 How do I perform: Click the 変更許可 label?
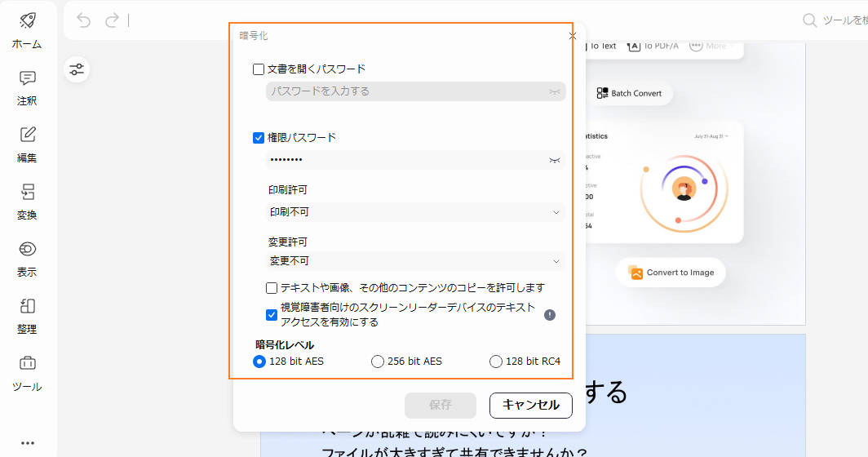[x=288, y=242]
